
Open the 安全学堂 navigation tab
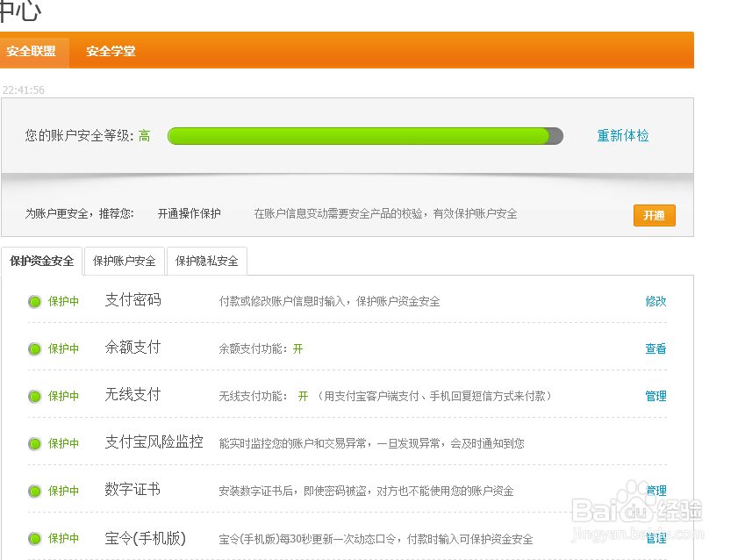(111, 51)
